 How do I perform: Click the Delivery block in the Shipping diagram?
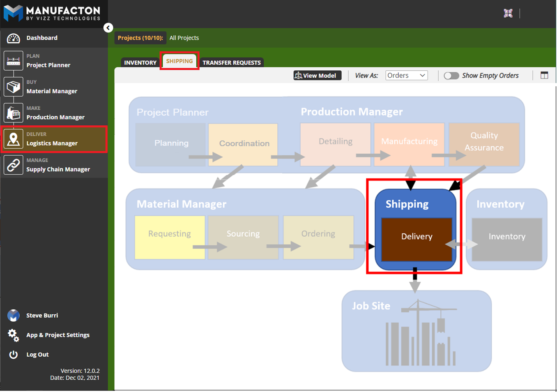click(417, 237)
